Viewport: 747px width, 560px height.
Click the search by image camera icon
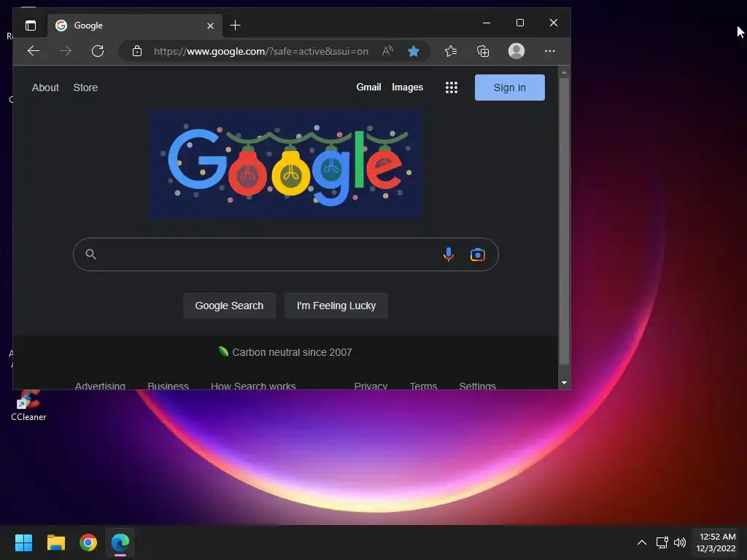pos(477,254)
